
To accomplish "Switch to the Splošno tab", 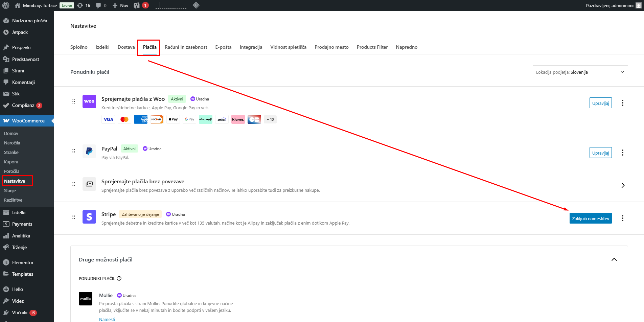I will (x=79, y=47).
